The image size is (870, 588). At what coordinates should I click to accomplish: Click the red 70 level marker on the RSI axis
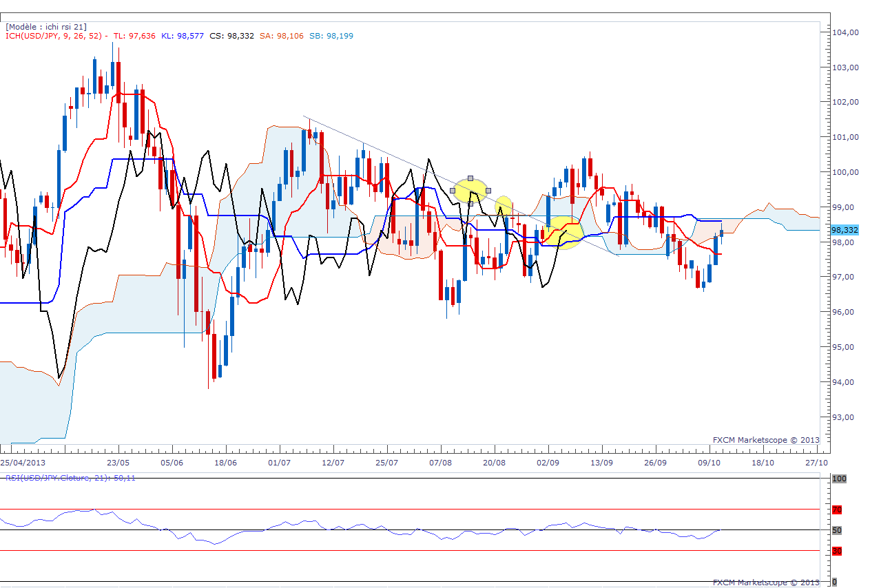tap(837, 510)
